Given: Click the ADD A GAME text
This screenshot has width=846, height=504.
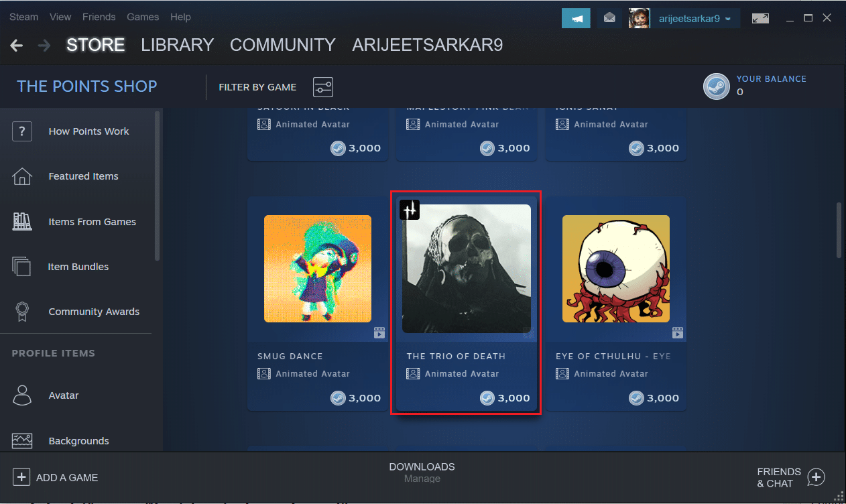Looking at the screenshot, I should click(67, 478).
